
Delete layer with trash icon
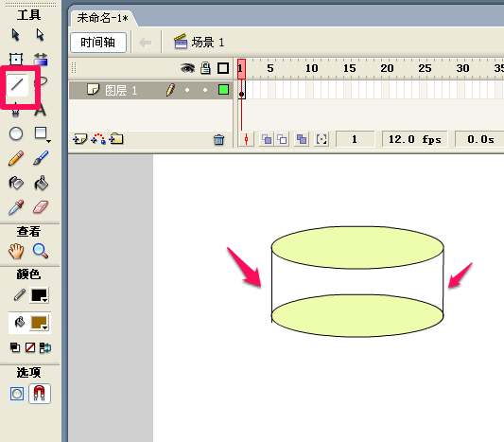(218, 140)
